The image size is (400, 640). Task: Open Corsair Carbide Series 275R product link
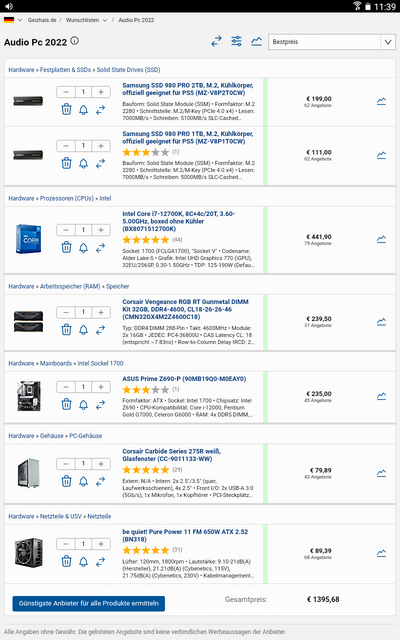(x=171, y=455)
